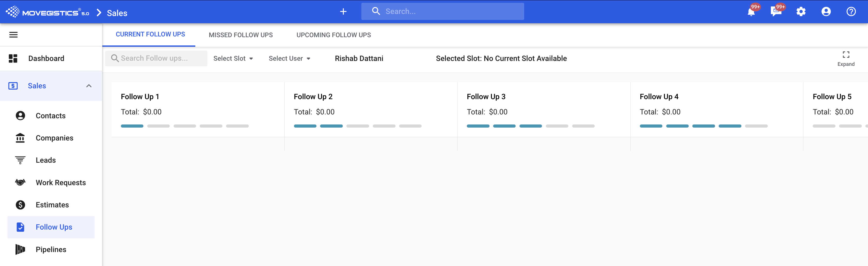
Task: Click the Follow Up 1 progress bar
Action: tap(185, 126)
